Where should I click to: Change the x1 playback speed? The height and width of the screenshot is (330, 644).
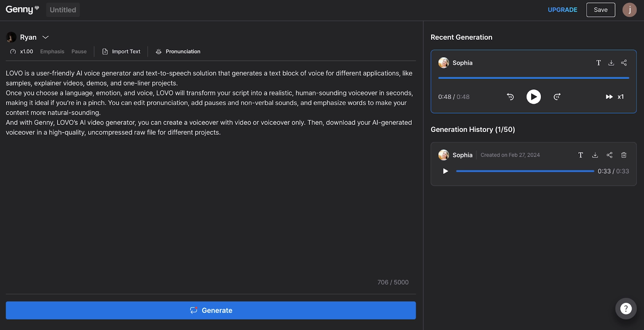click(x=615, y=97)
